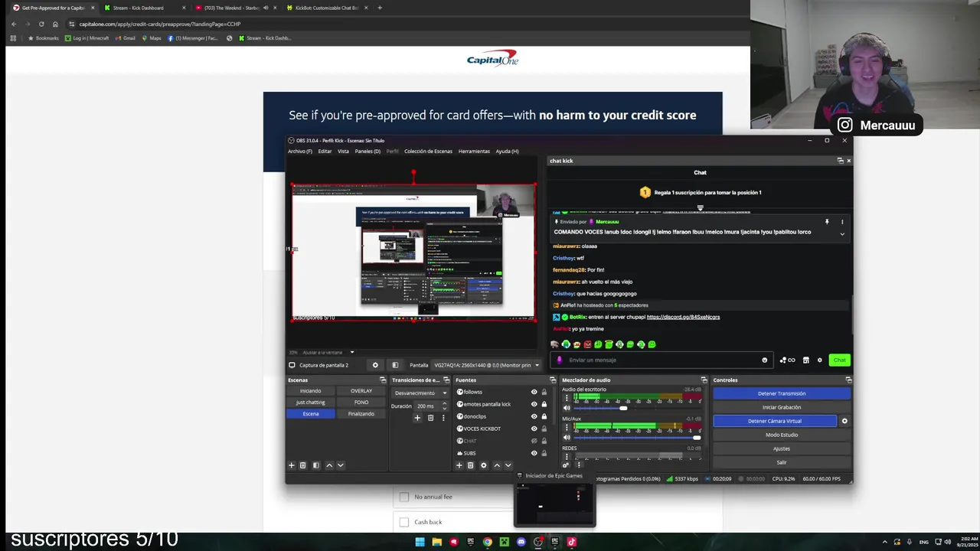This screenshot has height=551, width=980.
Task: Mute Mic/Aux speaker icon
Action: pos(567,438)
